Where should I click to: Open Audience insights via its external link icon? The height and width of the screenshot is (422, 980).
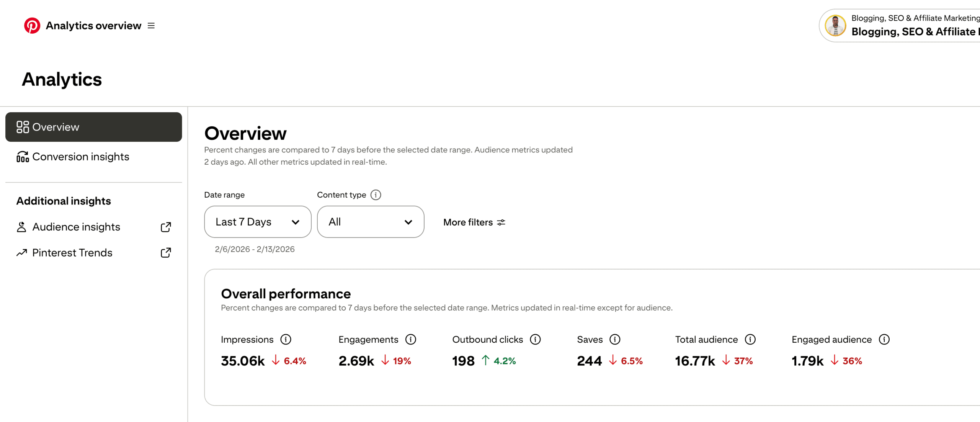(x=165, y=227)
